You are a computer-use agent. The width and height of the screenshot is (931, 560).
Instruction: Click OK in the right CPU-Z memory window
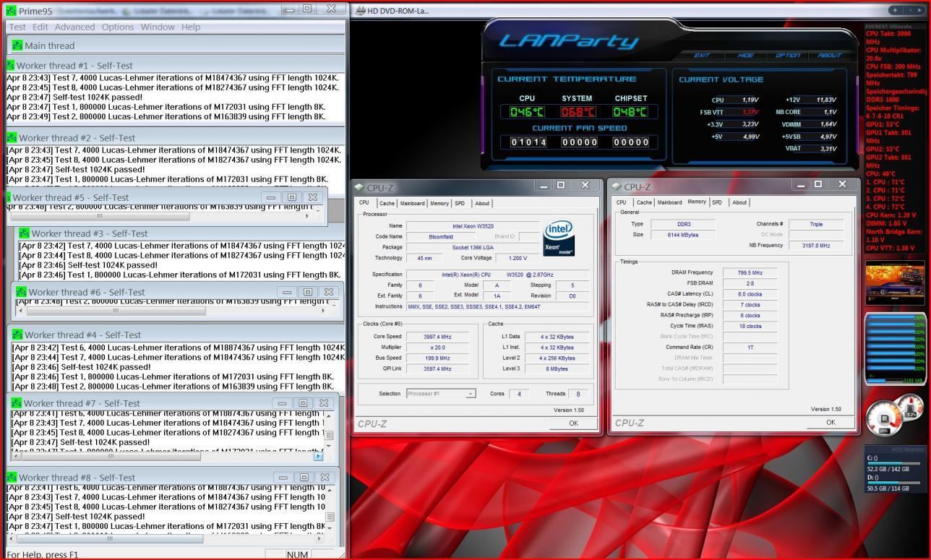(831, 423)
